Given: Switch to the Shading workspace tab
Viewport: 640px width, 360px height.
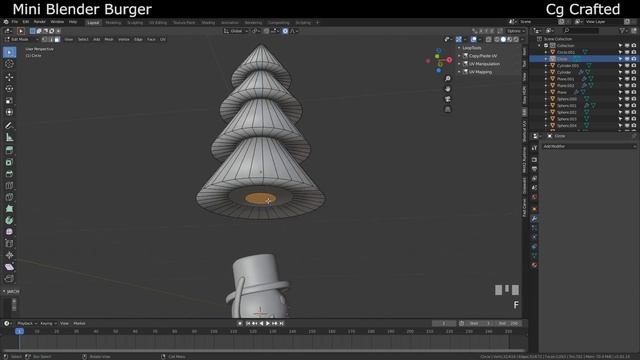Looking at the screenshot, I should click(x=208, y=22).
